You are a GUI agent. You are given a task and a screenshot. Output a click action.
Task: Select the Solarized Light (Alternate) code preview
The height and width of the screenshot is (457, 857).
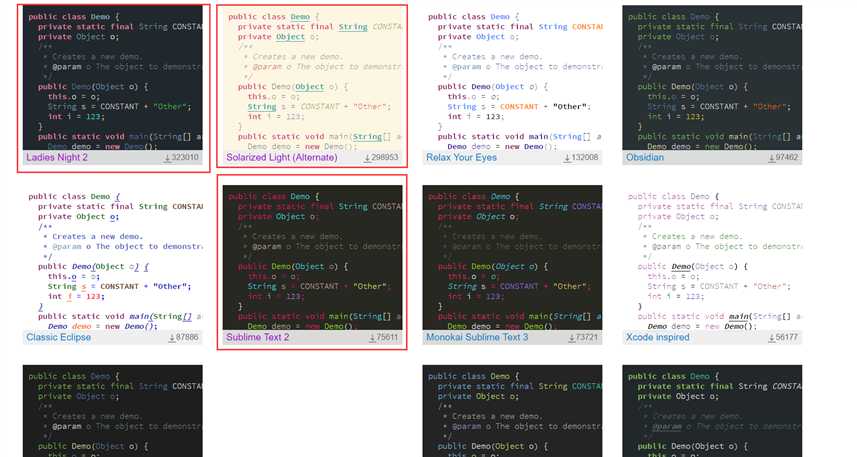point(313,78)
